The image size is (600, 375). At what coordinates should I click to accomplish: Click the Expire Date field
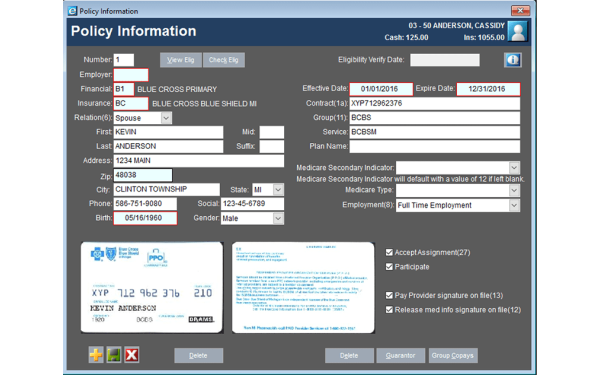[488, 89]
